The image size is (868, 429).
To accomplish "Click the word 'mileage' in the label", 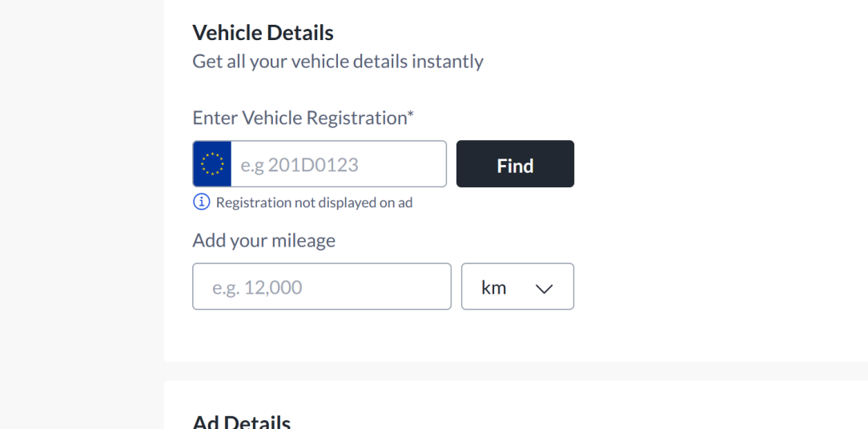I will coord(306,241).
